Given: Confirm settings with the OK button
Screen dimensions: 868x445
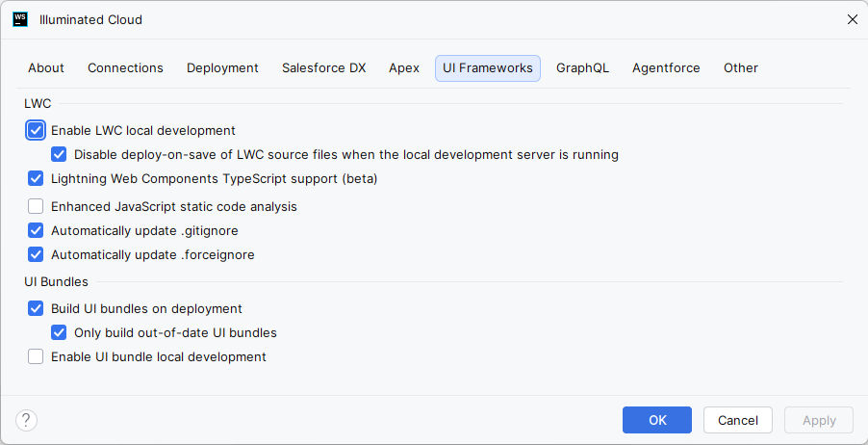Looking at the screenshot, I should (657, 420).
